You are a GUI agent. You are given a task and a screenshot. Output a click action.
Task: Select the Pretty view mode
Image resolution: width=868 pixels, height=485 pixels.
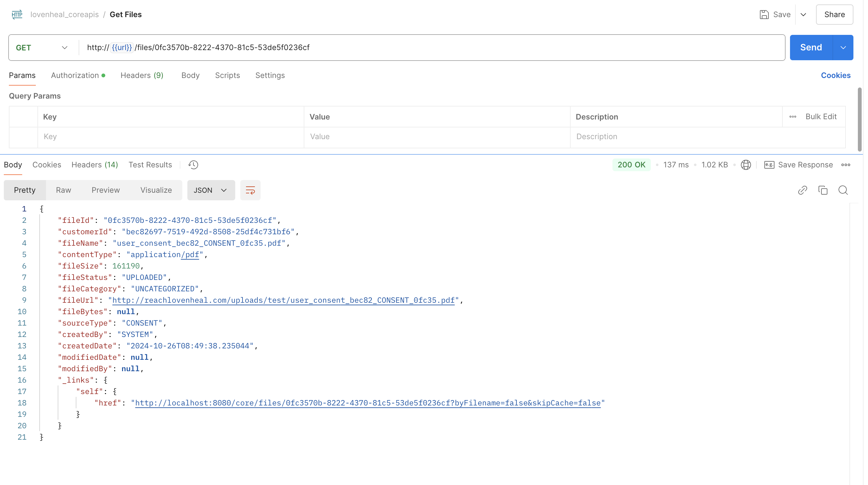pyautogui.click(x=25, y=190)
